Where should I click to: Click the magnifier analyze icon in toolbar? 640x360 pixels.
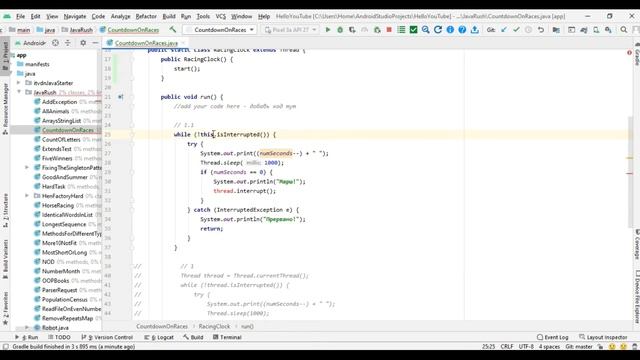[425, 30]
